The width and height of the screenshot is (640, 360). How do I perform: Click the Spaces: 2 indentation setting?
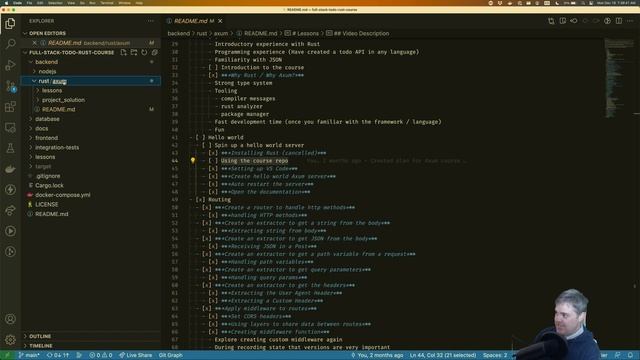pos(495,355)
